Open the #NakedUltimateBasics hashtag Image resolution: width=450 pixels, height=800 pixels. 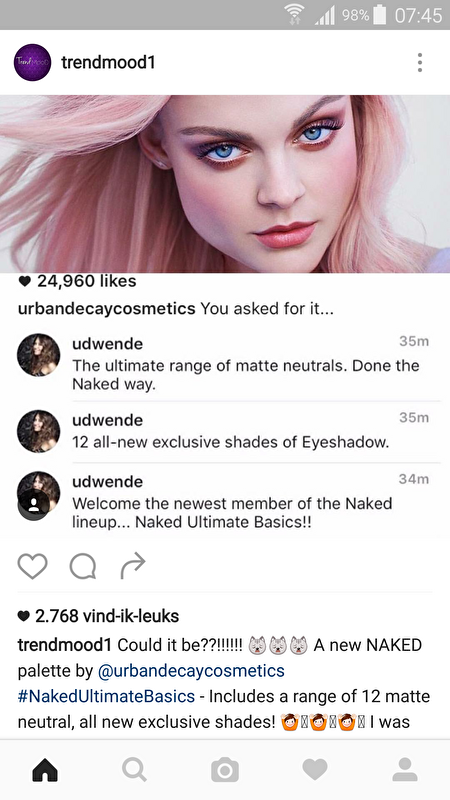pyautogui.click(x=106, y=696)
